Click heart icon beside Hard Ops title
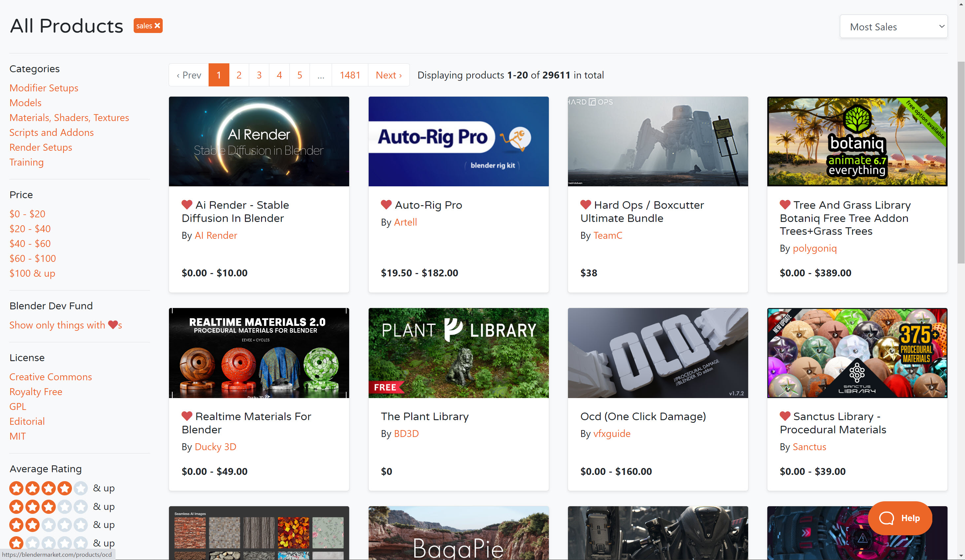 [585, 205]
